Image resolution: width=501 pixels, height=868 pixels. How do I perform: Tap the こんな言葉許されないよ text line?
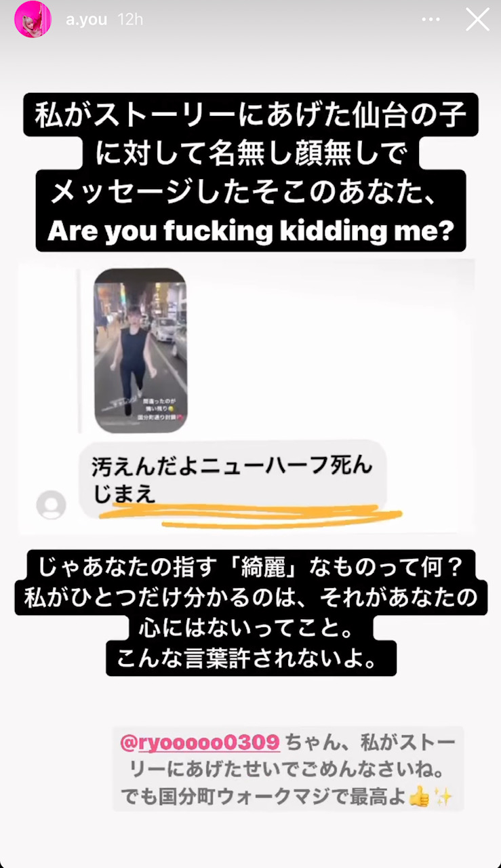point(251,660)
